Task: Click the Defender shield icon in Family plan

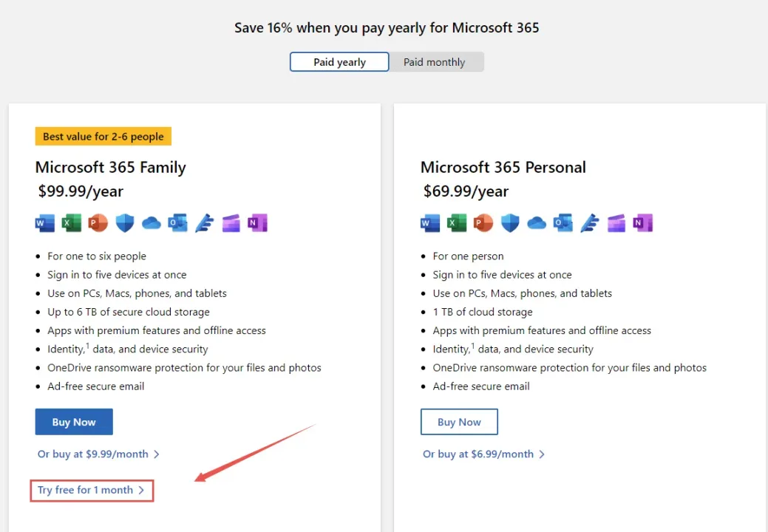Action: click(125, 223)
